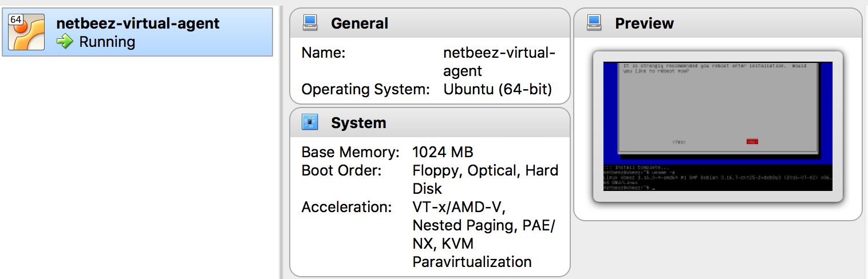This screenshot has width=868, height=279.
Task: Click the 64-bit badge on VM icon
Action: click(15, 19)
